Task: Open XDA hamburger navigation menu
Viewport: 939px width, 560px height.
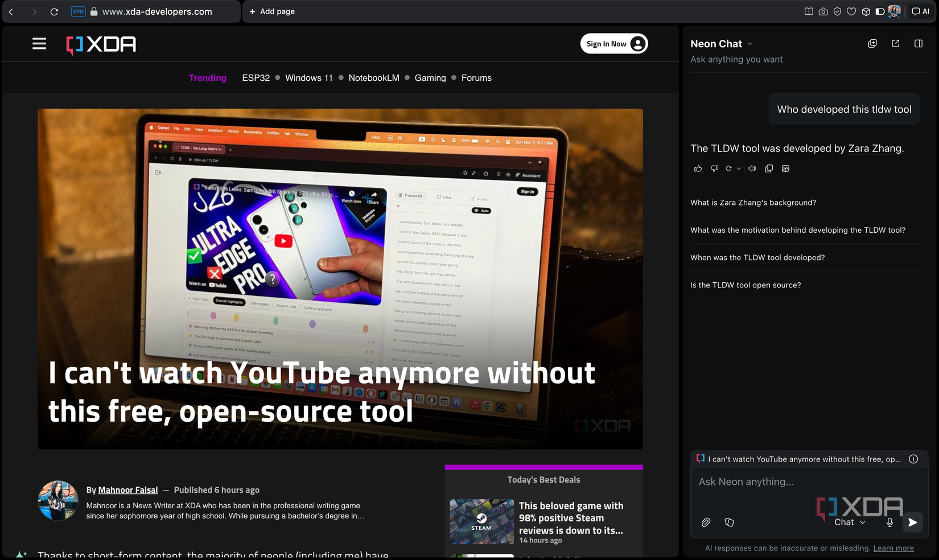Action: coord(39,44)
